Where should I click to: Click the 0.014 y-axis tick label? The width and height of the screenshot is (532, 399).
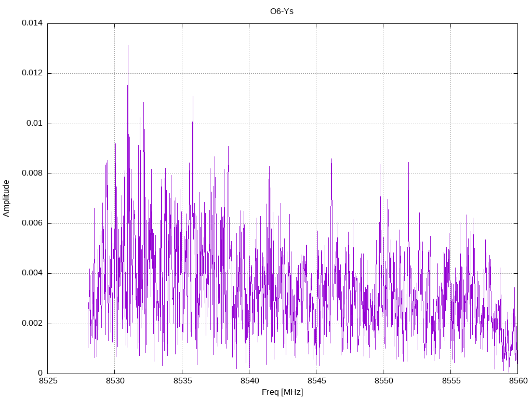coord(32,23)
